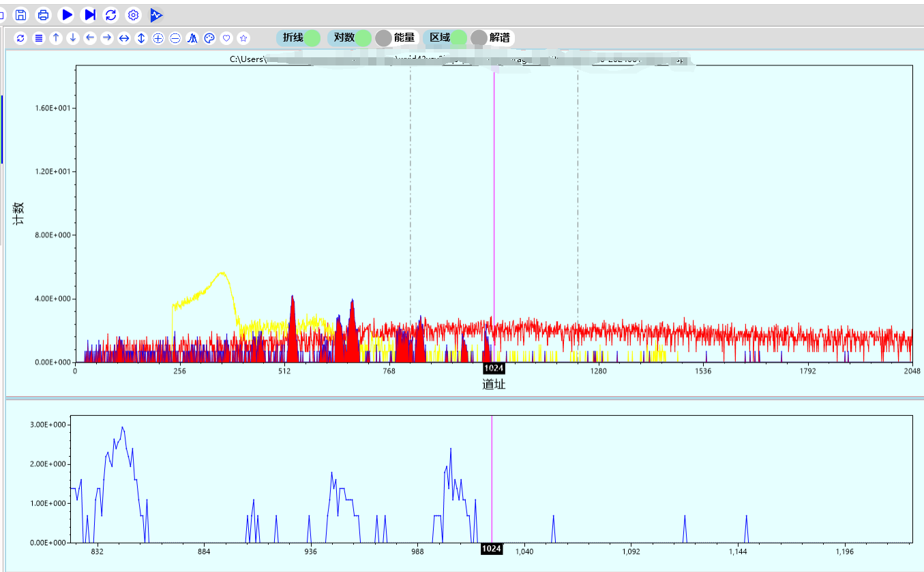The height and width of the screenshot is (572, 924).
Task: Open the color palette icon
Action: [x=209, y=38]
